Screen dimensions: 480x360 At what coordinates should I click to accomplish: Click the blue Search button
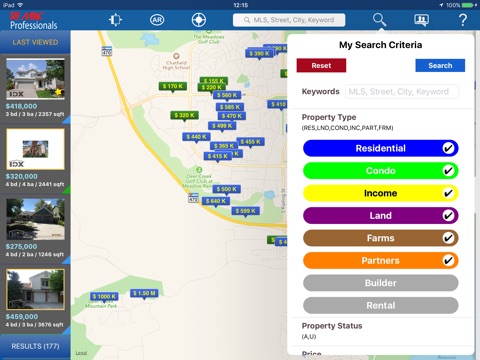[440, 66]
